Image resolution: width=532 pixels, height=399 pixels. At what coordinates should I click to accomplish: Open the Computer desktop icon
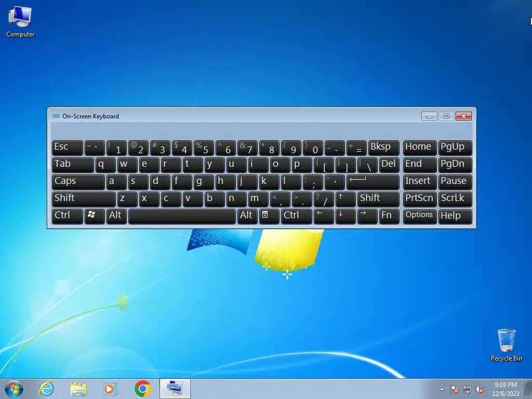click(20, 21)
